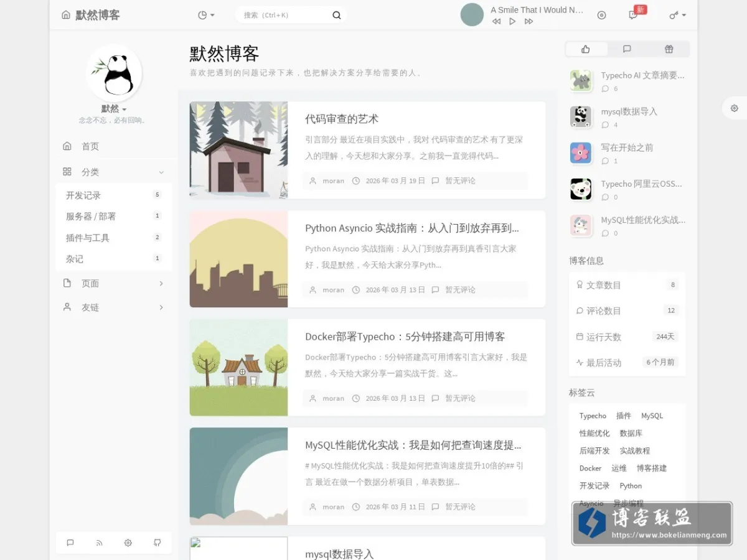The width and height of the screenshot is (747, 560).
Task: Open the message icon with 新 badge
Action: [633, 15]
